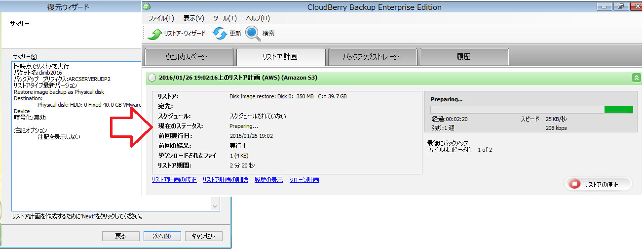Screen dimensions: 644x249
Task: Open the 表示(V) menu
Action: (193, 18)
